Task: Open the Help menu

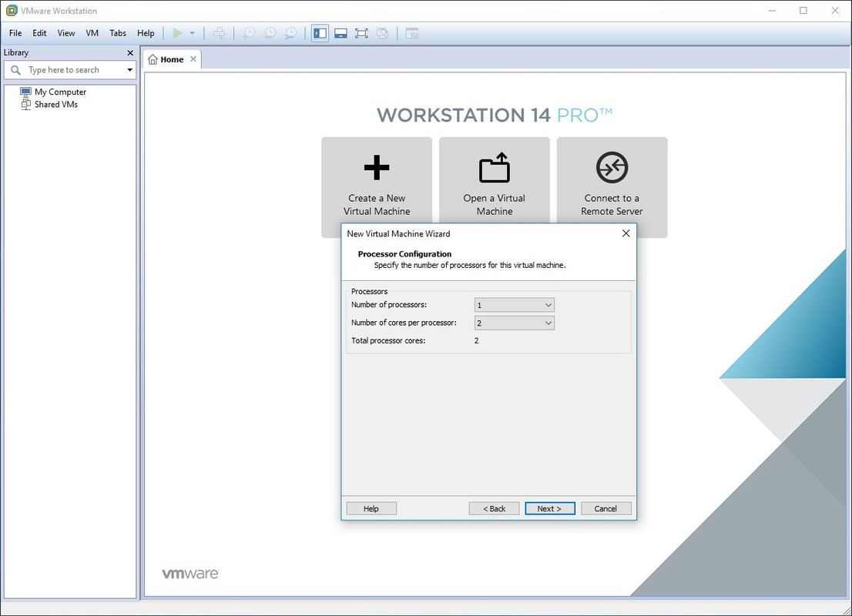Action: click(x=146, y=33)
